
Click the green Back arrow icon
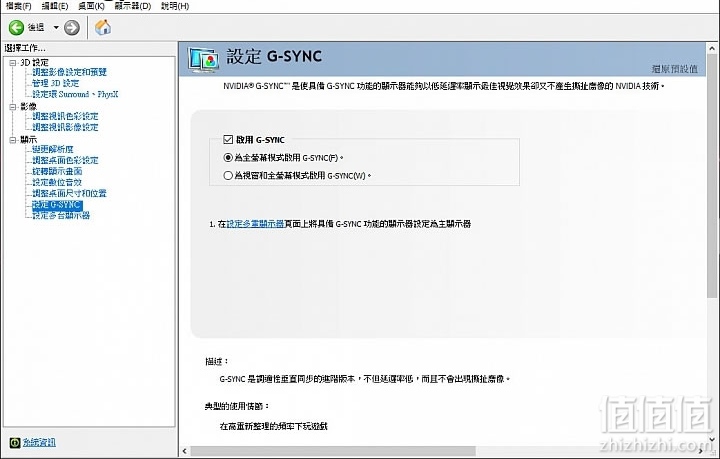(x=16, y=28)
